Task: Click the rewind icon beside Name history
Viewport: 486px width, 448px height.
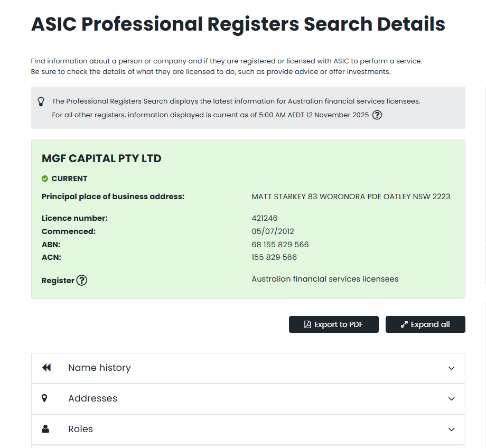Action: [x=46, y=368]
